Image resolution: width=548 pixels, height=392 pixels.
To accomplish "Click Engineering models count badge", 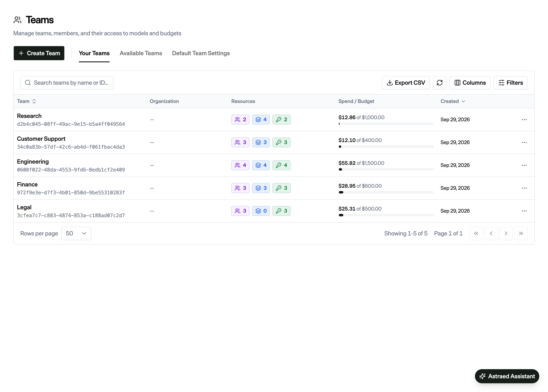I will click(x=261, y=165).
